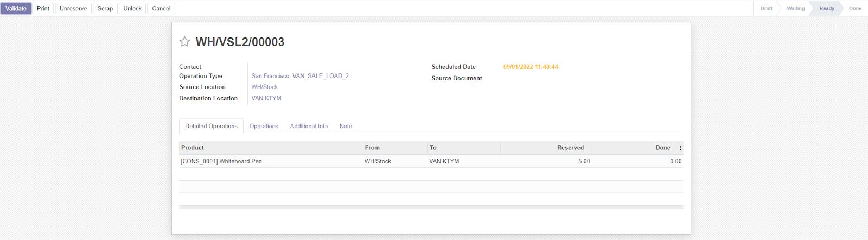Edit the Done quantity 0.00 cell
Screen dimensions: 868x240
tap(675, 161)
